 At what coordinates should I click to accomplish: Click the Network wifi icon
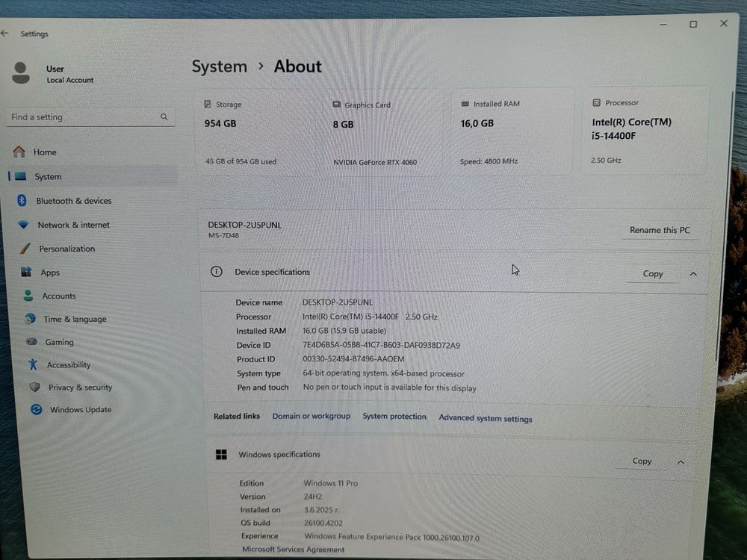[23, 224]
